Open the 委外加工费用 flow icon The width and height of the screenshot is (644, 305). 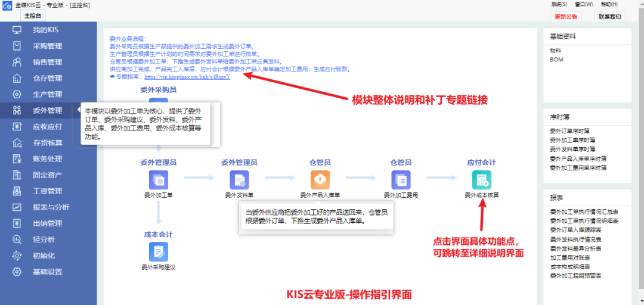pyautogui.click(x=401, y=180)
